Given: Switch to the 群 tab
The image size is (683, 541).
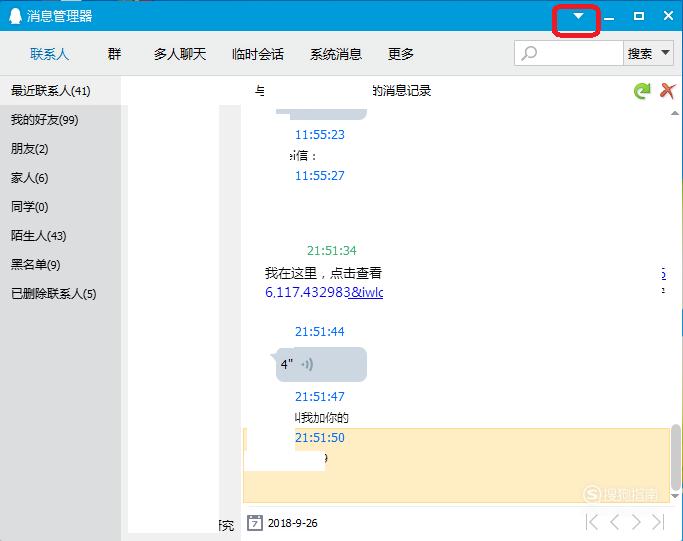Looking at the screenshot, I should pos(115,54).
